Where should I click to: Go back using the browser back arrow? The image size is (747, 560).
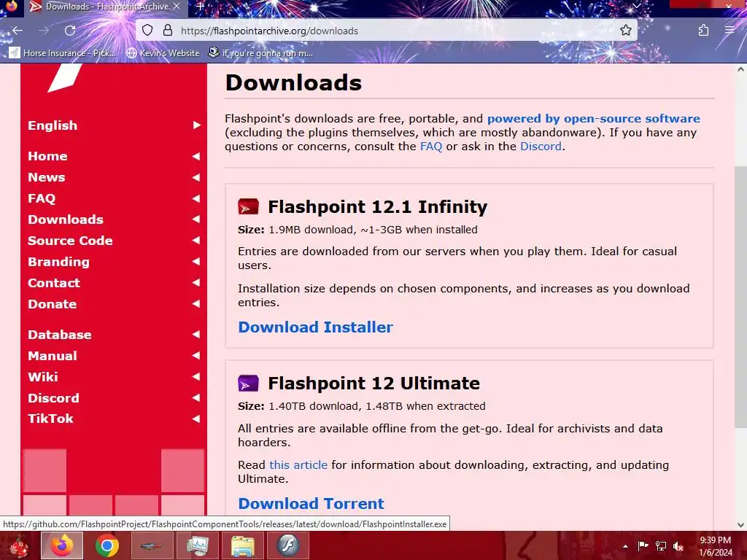[x=18, y=31]
